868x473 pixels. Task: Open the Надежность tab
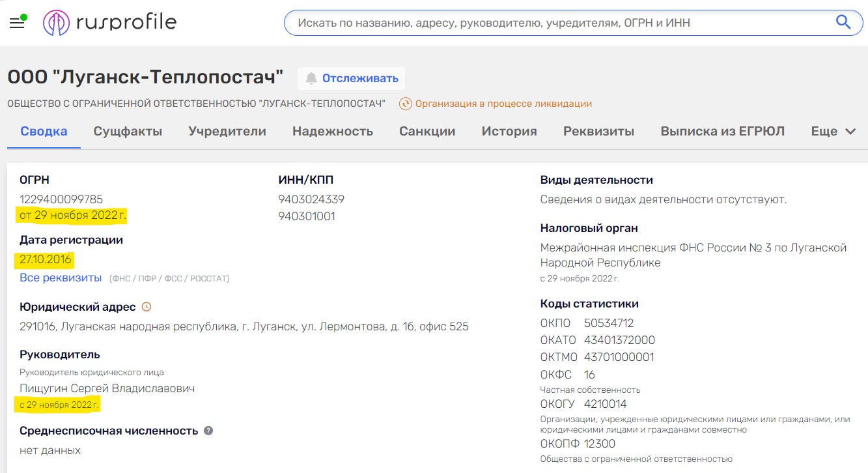(x=332, y=131)
